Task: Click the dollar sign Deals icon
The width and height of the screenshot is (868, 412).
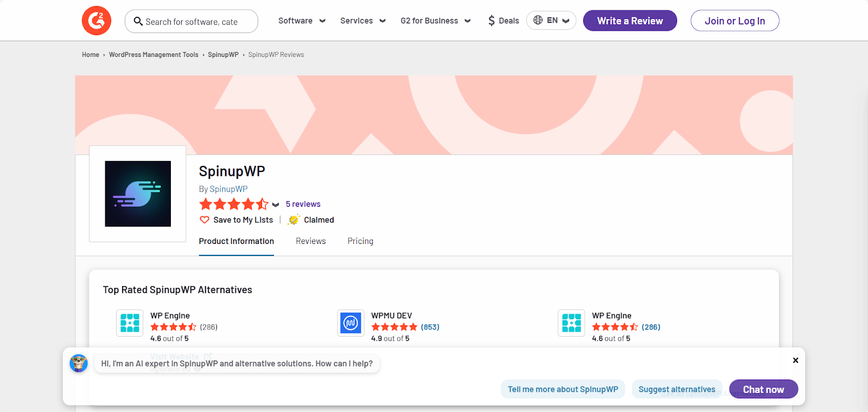Action: point(492,21)
